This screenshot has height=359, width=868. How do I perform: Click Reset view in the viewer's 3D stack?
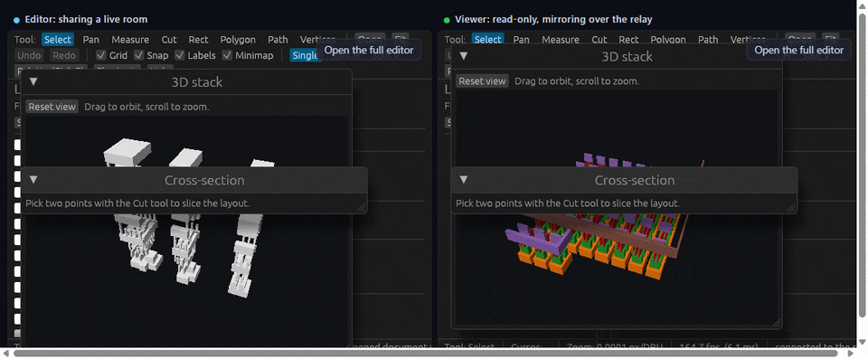pos(482,80)
